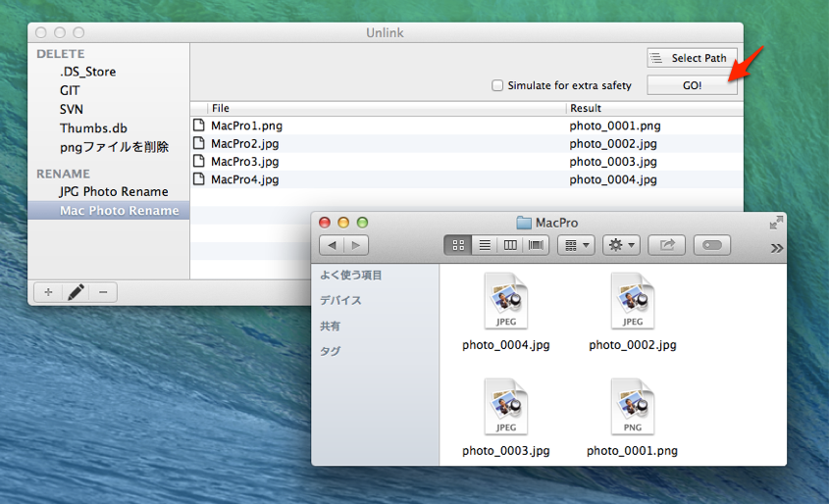Click the list icon on Select Path
The height and width of the screenshot is (504, 829).
pos(656,58)
